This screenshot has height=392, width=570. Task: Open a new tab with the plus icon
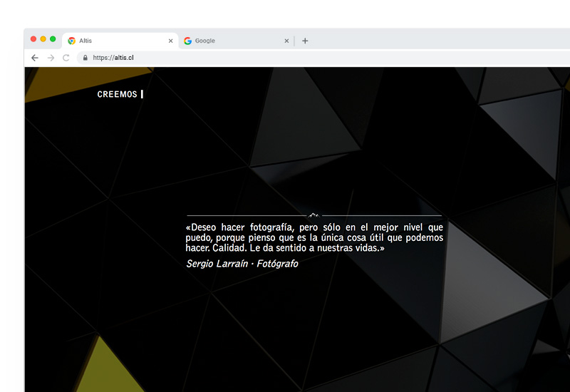305,41
